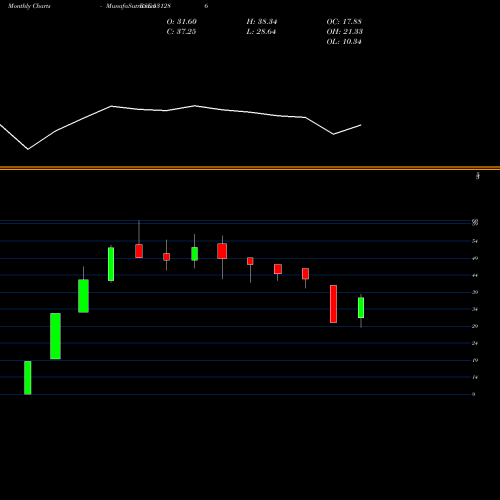The width and height of the screenshot is (500, 500).
Task: Click the price axis label '24'
Action: pos(475,343)
